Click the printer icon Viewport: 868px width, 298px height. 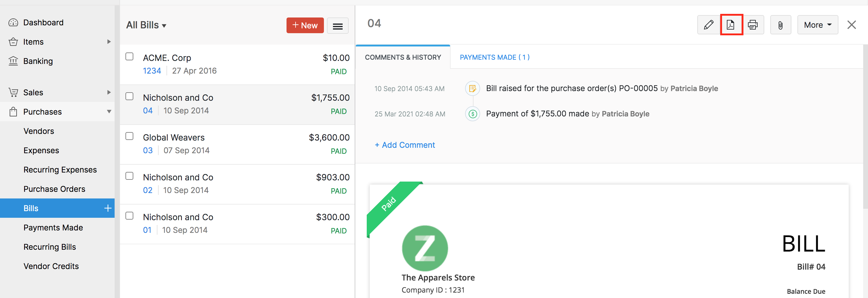click(753, 25)
